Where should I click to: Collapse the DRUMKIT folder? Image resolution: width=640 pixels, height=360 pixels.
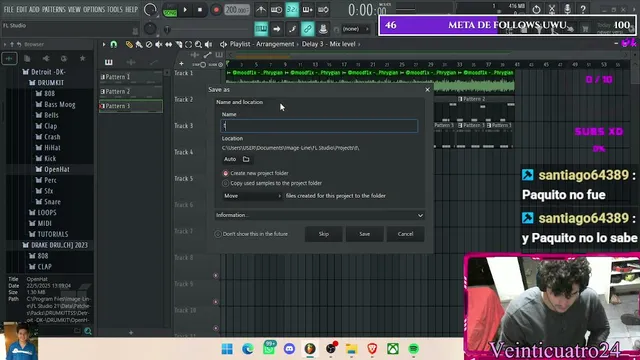tap(46, 83)
